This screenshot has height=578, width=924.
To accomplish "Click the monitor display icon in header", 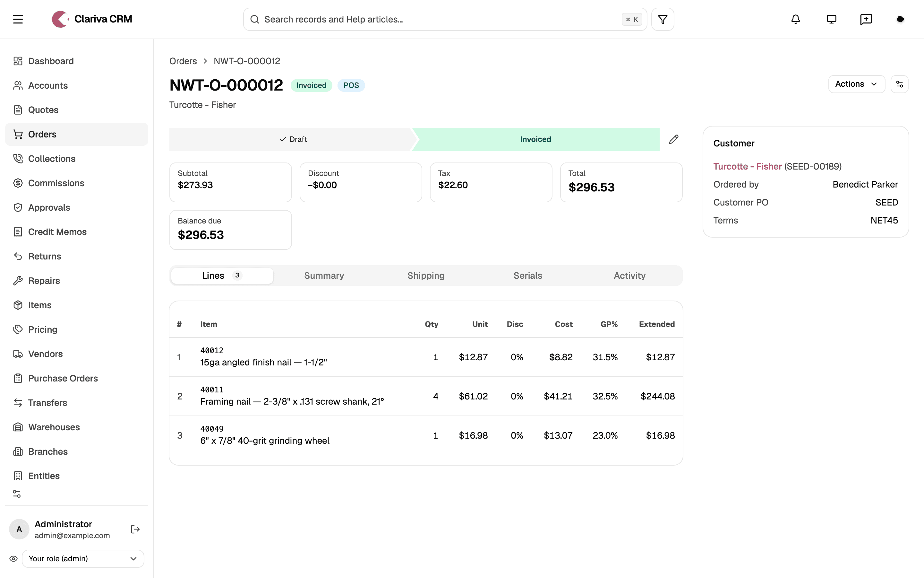I will [x=831, y=19].
